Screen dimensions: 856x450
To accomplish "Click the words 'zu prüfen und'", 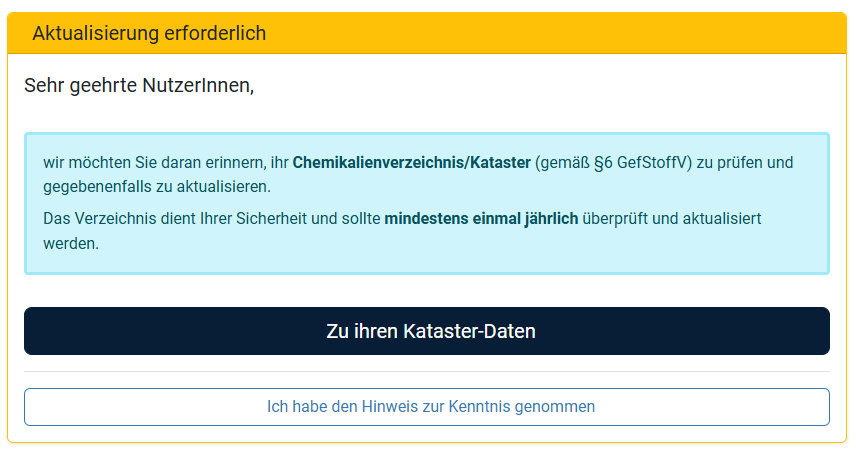I will [x=745, y=163].
